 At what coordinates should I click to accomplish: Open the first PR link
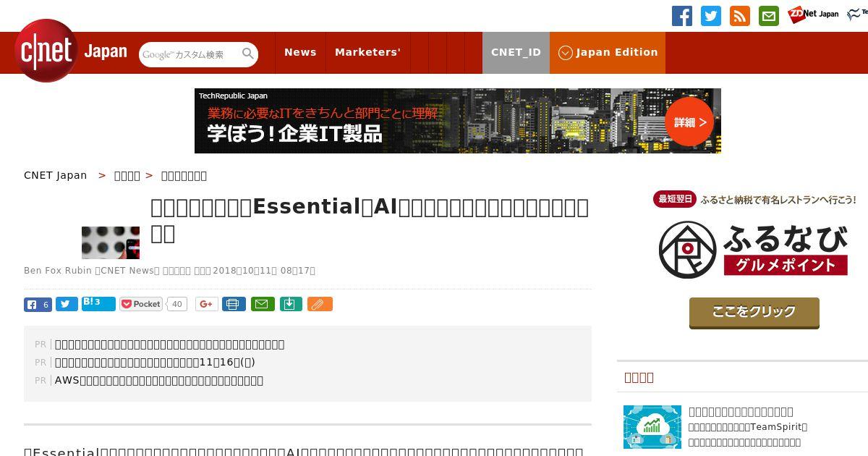(170, 345)
